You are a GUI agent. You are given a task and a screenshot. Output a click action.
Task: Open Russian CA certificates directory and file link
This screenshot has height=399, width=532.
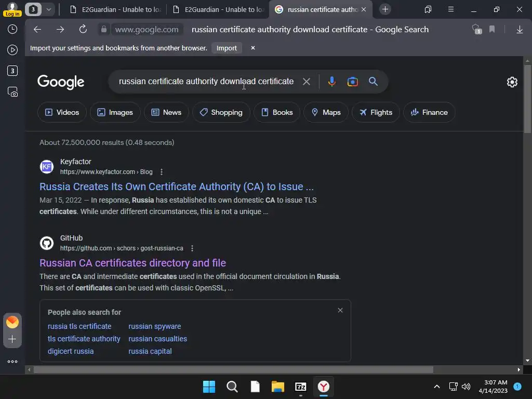[x=132, y=263]
